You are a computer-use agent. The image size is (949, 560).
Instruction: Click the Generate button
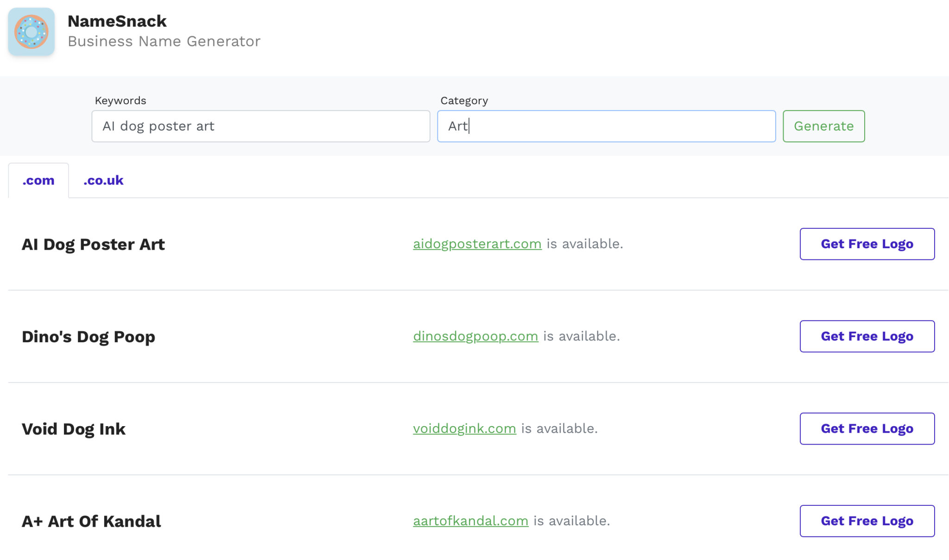pos(823,126)
